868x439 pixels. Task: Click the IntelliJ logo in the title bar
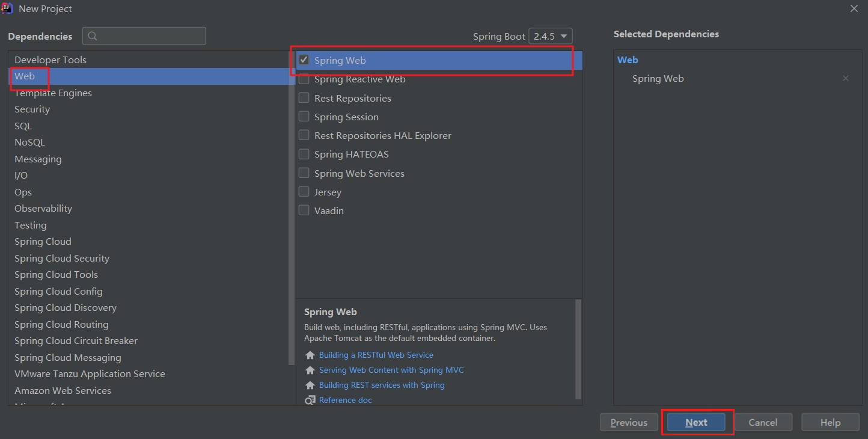(8, 8)
